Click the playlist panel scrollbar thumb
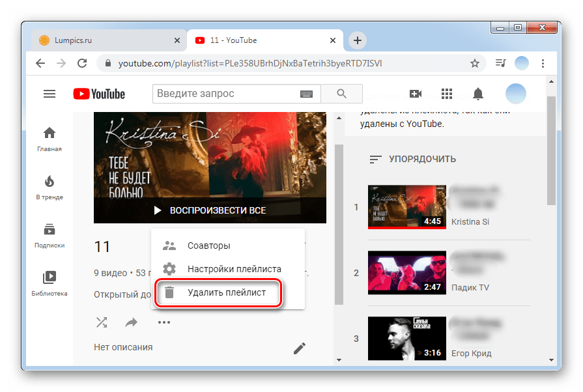The height and width of the screenshot is (392, 583). tap(339, 225)
